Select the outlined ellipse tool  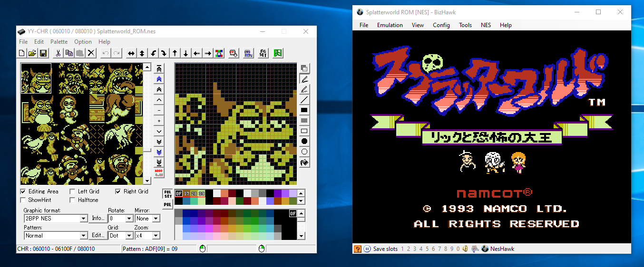(x=304, y=152)
